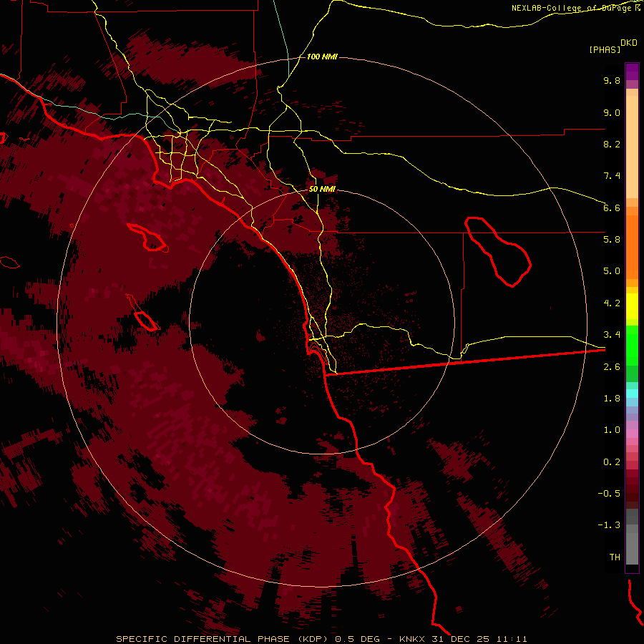Image resolution: width=644 pixels, height=644 pixels.
Task: Click the 8.2 value on the color scale
Action: tap(612, 144)
